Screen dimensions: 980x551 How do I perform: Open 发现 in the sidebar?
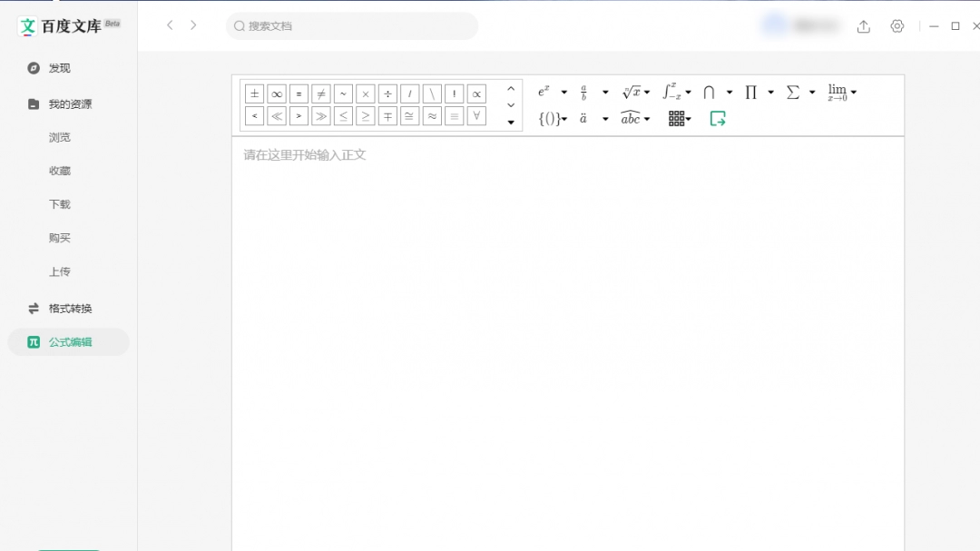[59, 68]
